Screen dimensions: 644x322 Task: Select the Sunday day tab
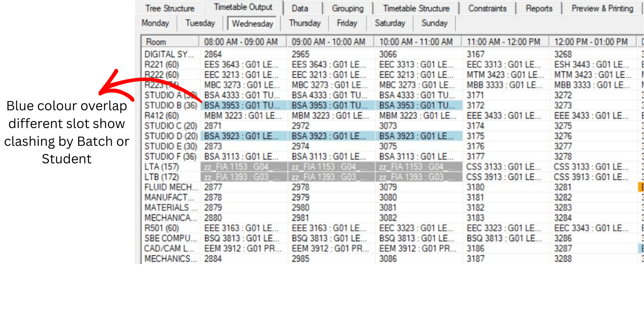434,23
